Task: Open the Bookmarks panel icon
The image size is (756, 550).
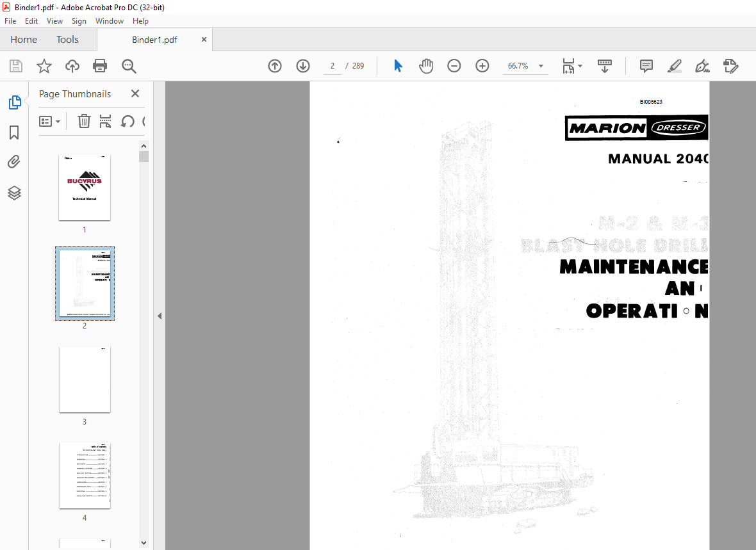Action: [14, 133]
